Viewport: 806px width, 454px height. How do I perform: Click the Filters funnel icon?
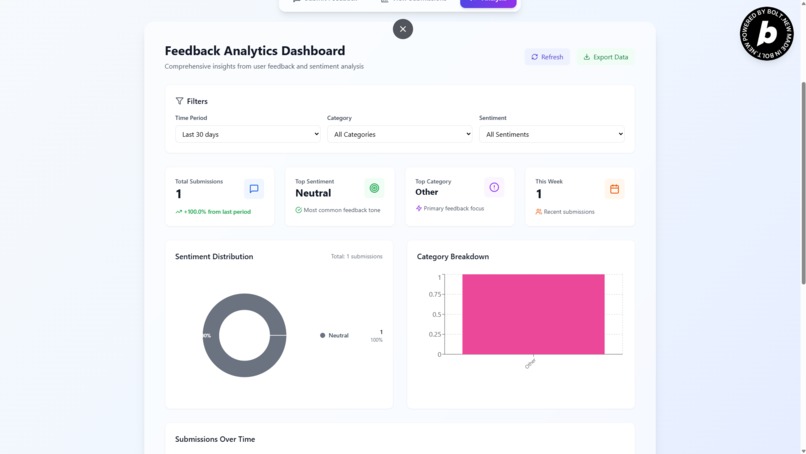pyautogui.click(x=179, y=101)
